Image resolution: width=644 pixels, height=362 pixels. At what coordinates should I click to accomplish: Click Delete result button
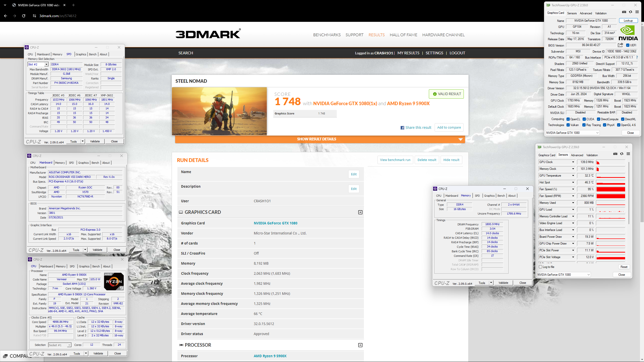tap(427, 160)
